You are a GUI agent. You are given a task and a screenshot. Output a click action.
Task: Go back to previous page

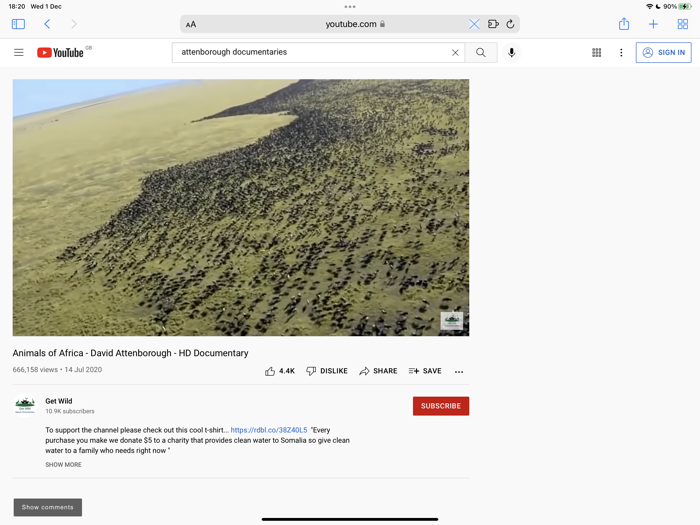[47, 24]
